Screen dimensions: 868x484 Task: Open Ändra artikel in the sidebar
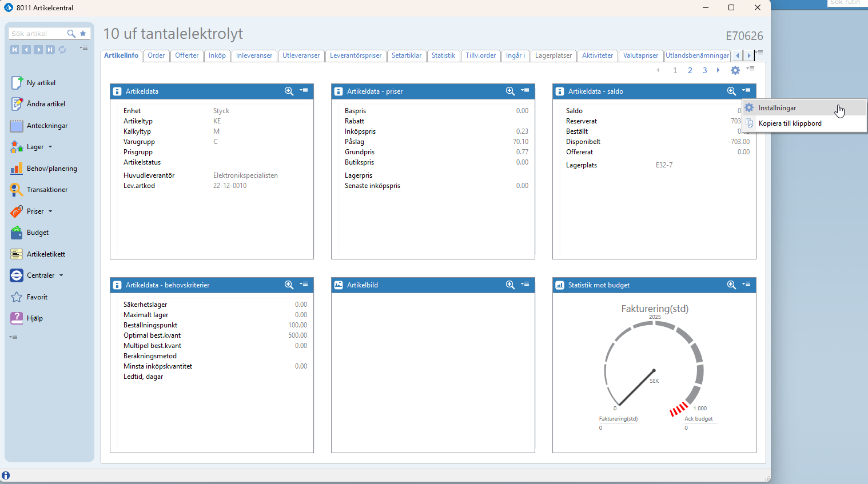46,104
